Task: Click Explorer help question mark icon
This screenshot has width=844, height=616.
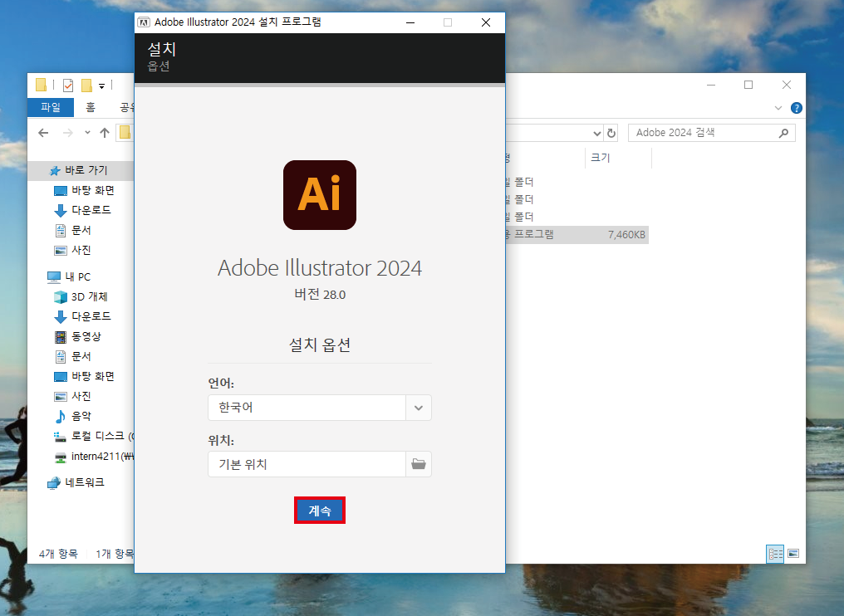Action: pyautogui.click(x=796, y=108)
